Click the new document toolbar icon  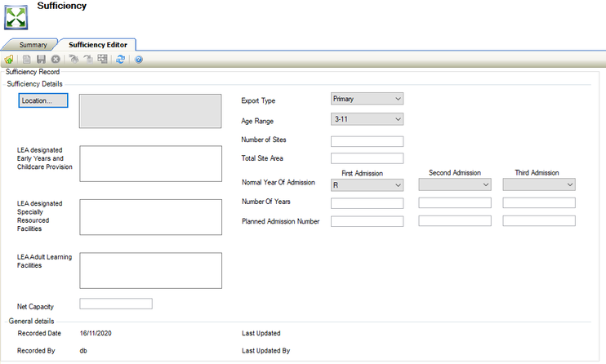(27, 60)
